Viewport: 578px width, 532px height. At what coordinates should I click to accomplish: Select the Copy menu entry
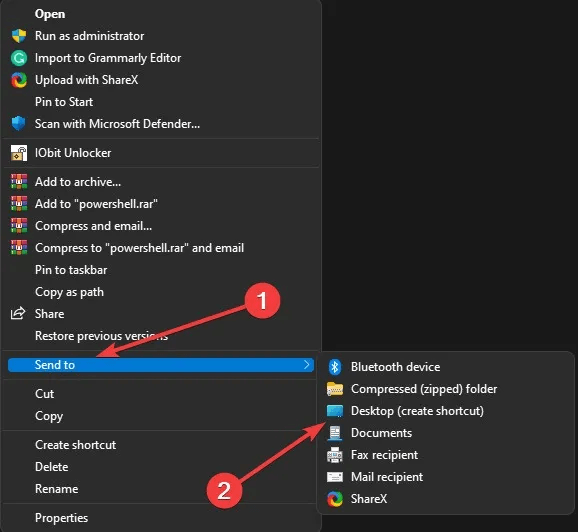coord(49,416)
